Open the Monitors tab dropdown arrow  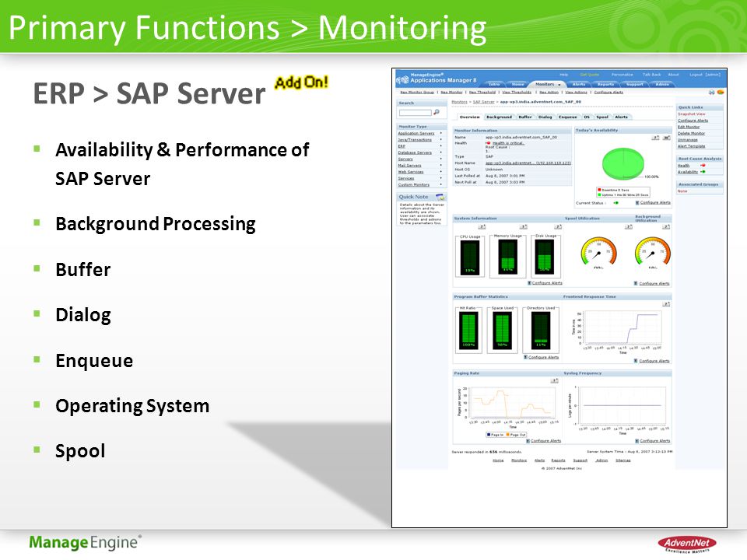(559, 85)
